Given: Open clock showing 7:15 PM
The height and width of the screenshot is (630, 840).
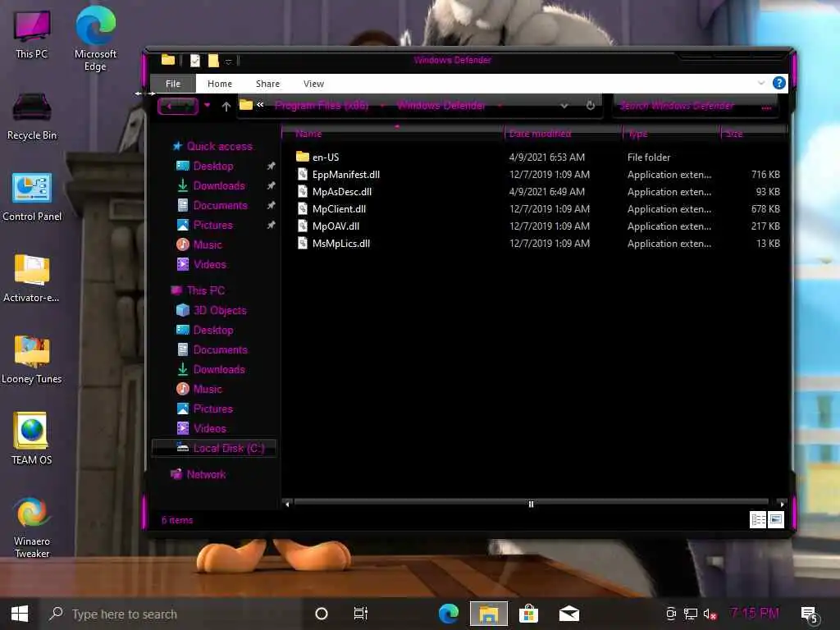Looking at the screenshot, I should [x=755, y=613].
